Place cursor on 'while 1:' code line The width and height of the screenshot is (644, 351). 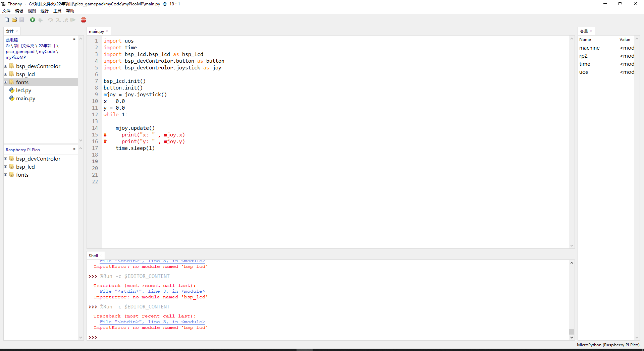click(115, 115)
